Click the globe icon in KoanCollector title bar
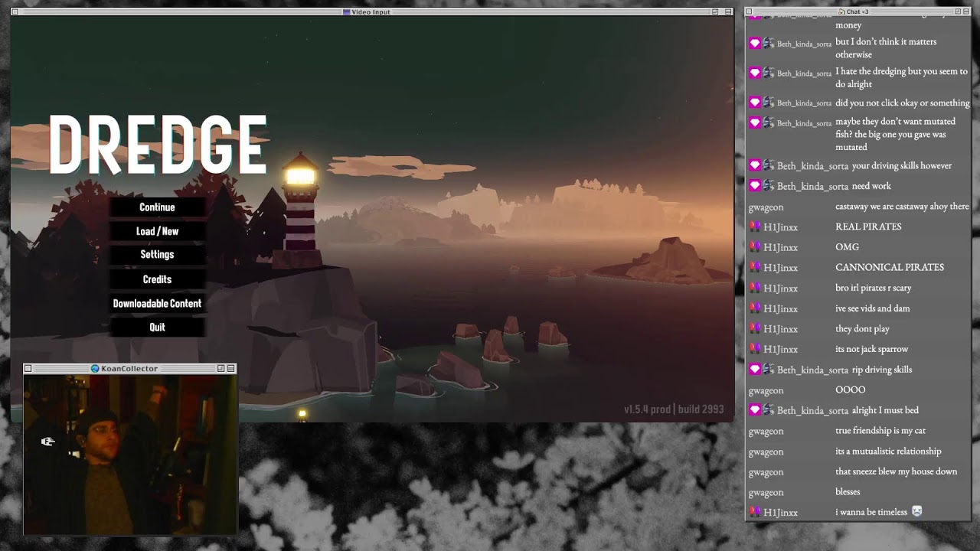The image size is (980, 551). [x=95, y=369]
